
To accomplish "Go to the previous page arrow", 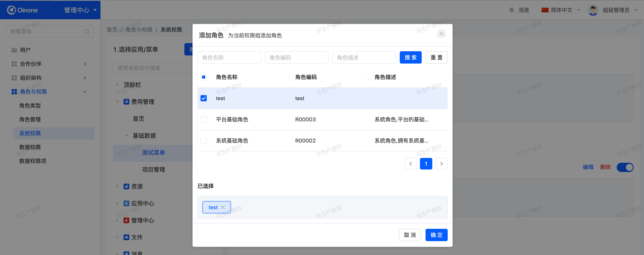I will [411, 164].
